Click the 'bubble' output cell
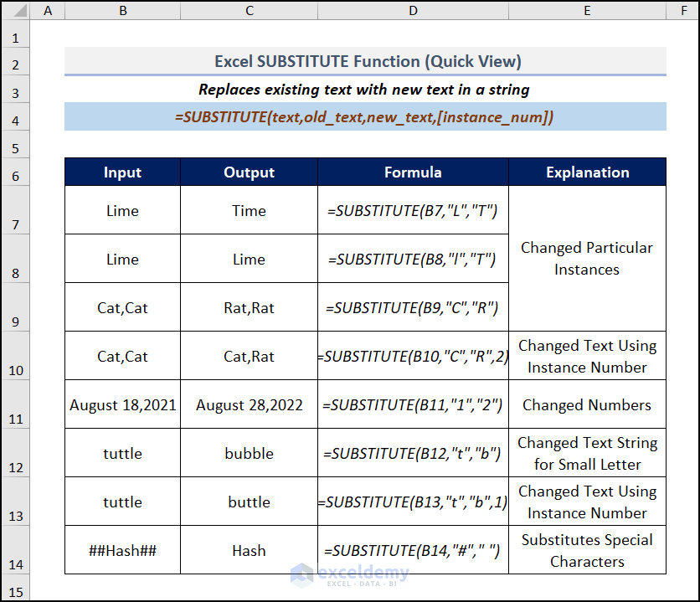The image size is (700, 602). tap(249, 453)
